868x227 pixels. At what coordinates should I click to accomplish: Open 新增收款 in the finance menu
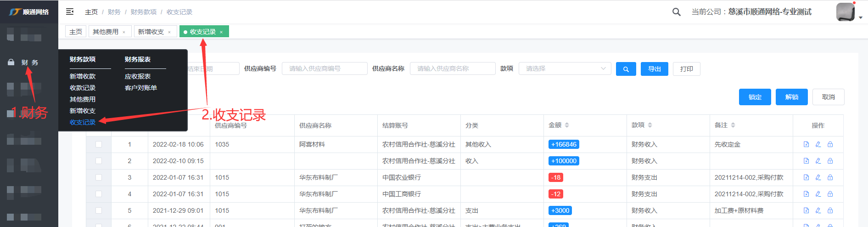83,76
